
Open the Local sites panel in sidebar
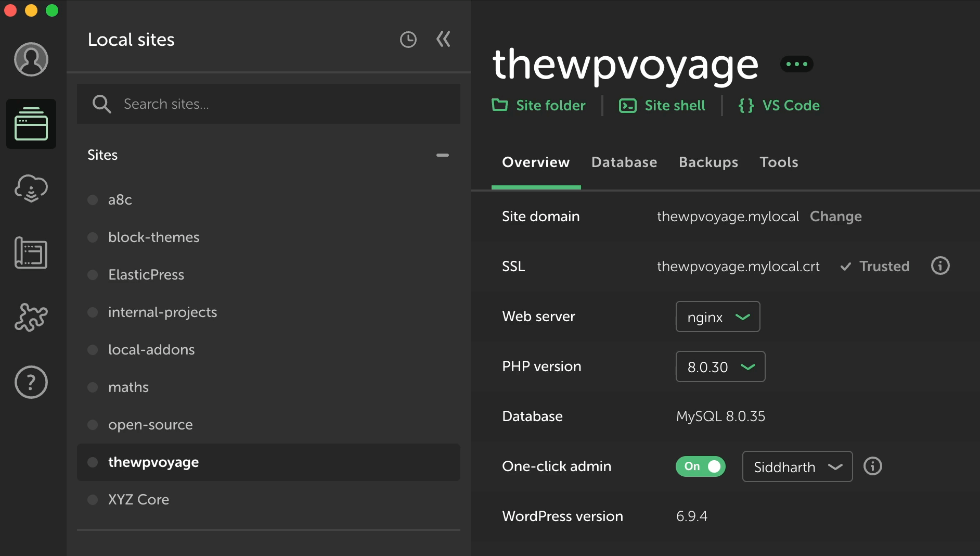point(31,124)
